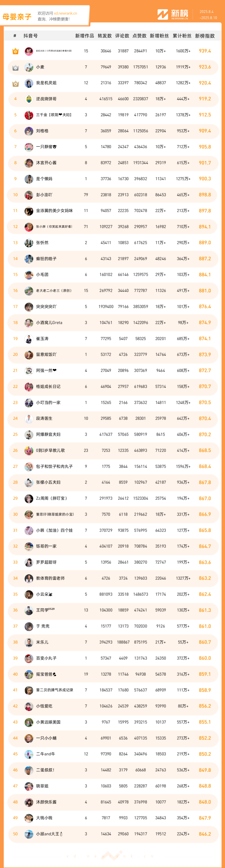Open the xd.newrank.cn link

pyautogui.click(x=65, y=13)
